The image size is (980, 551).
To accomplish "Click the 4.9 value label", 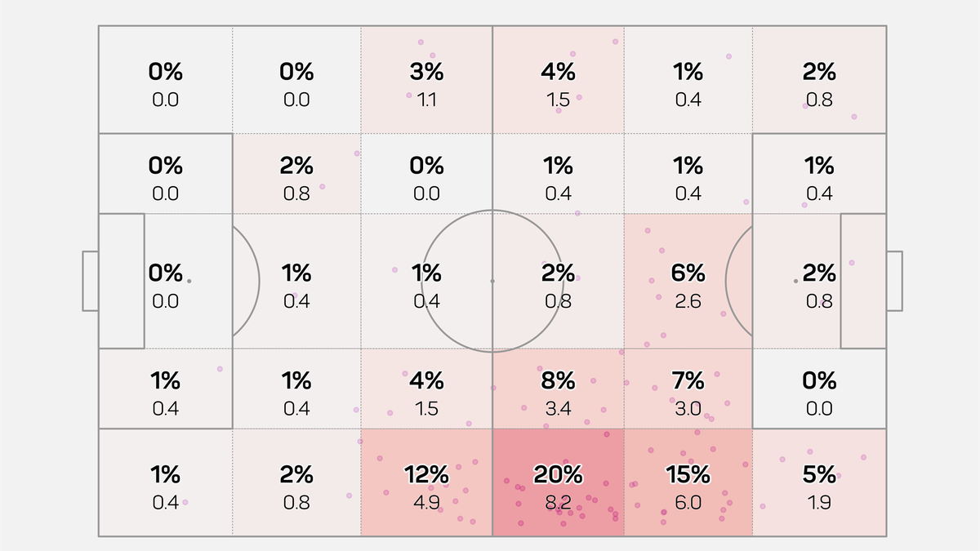I will coord(426,503).
